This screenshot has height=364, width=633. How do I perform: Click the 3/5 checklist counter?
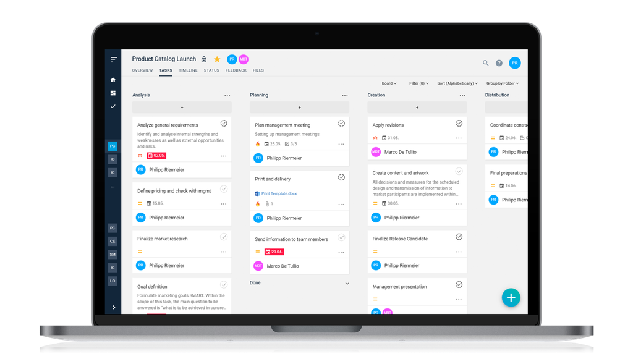[291, 144]
